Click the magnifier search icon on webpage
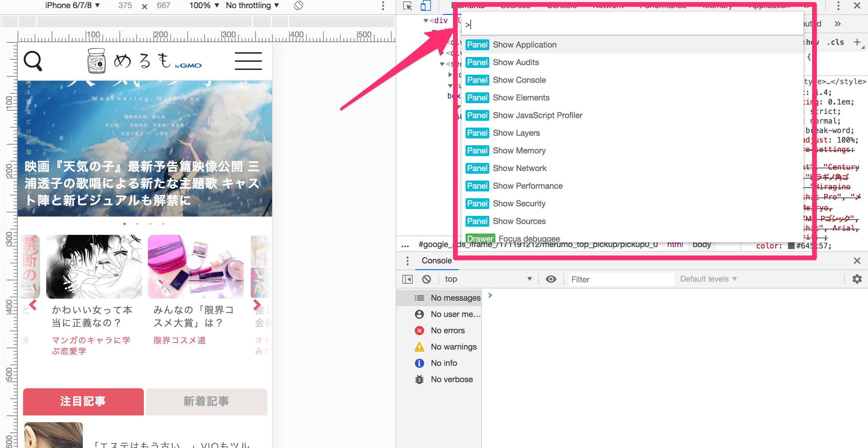This screenshot has width=868, height=448. (x=33, y=61)
